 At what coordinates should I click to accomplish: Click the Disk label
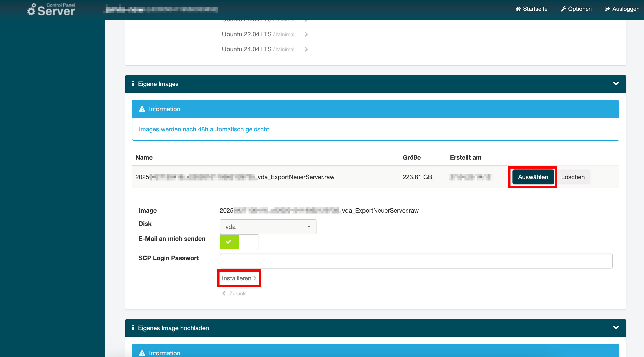[x=145, y=224]
